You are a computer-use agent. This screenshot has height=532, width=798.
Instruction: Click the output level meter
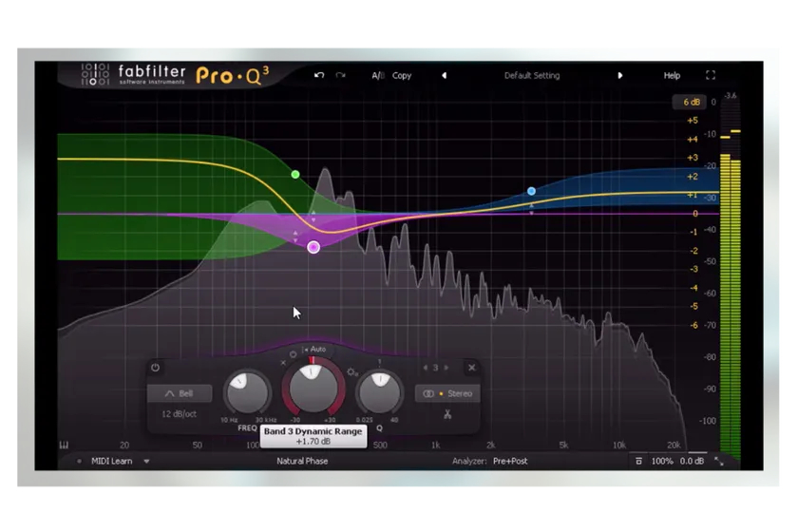731,281
